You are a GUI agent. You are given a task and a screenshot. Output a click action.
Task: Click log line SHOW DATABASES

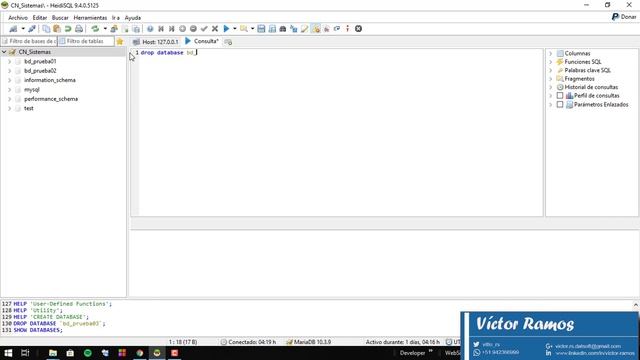coord(38,330)
